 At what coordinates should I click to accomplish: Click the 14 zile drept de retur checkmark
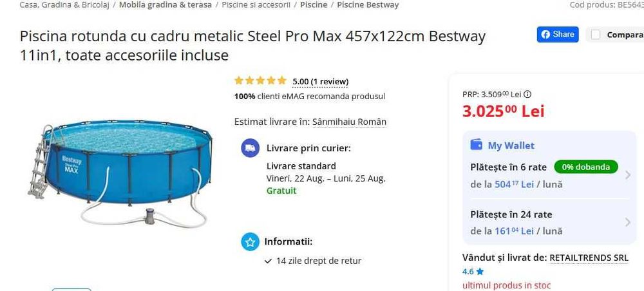click(269, 261)
